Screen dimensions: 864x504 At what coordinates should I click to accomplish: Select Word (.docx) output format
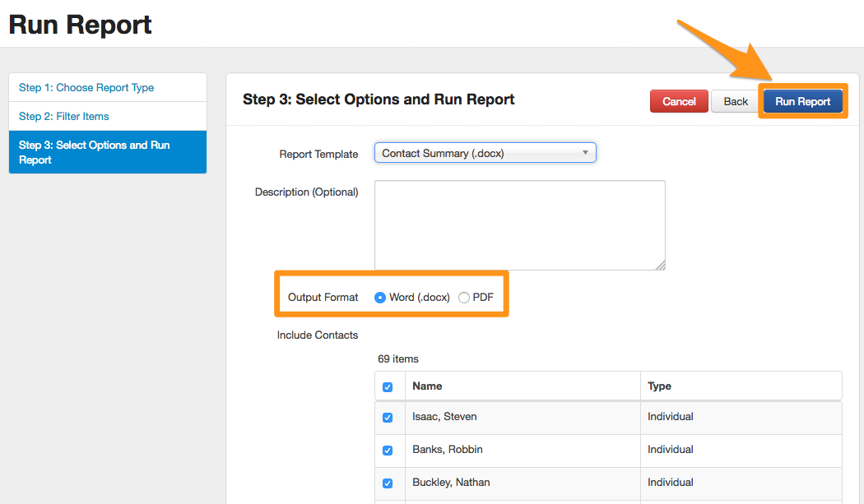click(380, 298)
